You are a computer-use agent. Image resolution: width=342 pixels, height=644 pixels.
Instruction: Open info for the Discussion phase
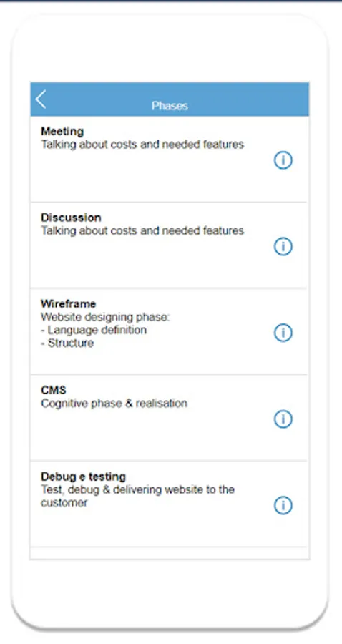coord(283,246)
